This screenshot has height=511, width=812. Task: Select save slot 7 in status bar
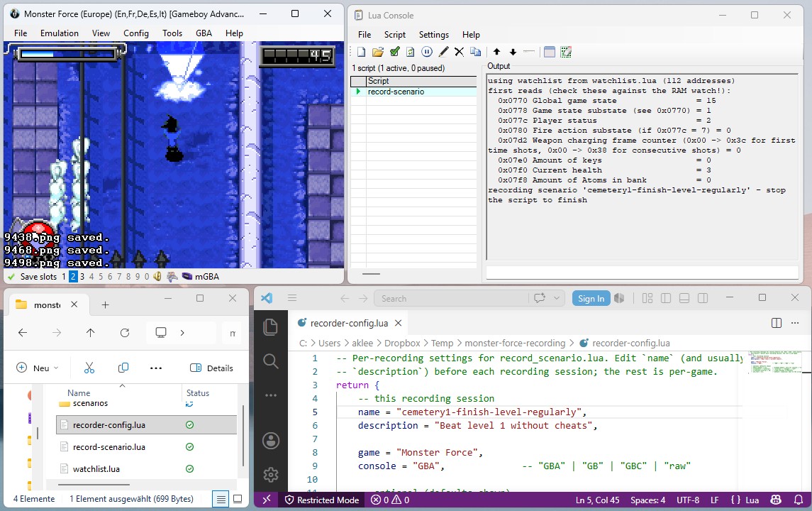(x=119, y=277)
